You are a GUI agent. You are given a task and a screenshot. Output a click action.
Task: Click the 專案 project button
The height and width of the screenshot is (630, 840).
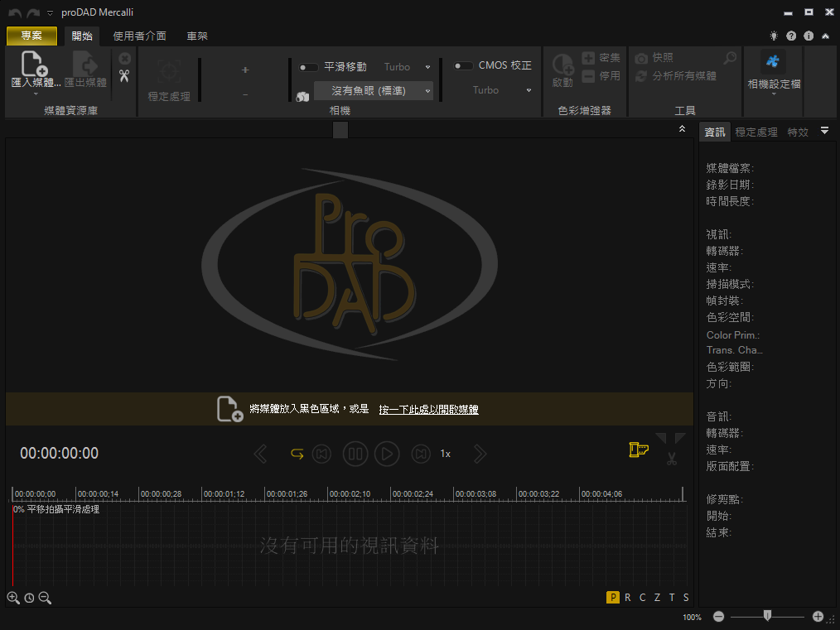click(31, 36)
